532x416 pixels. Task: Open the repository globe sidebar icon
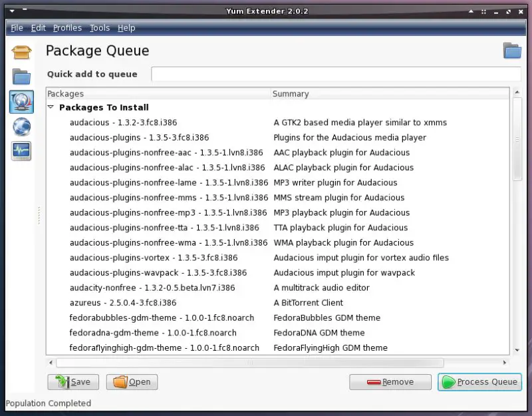point(21,126)
